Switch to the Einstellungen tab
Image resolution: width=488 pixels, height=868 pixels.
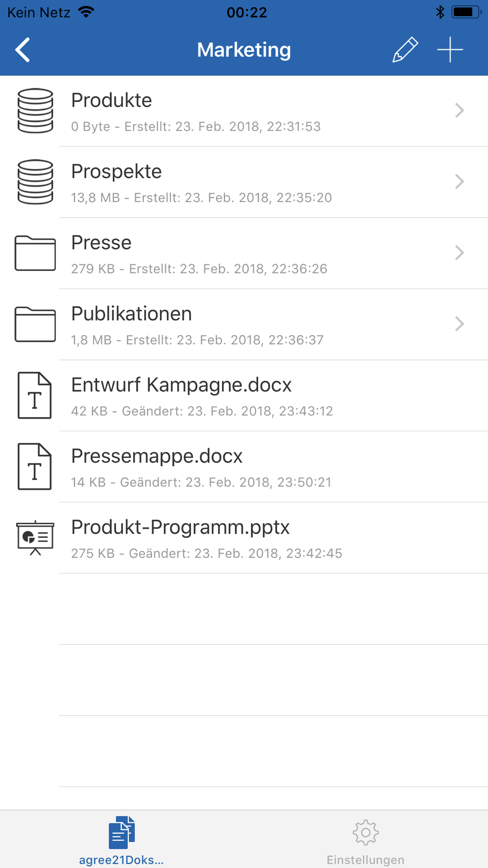(x=366, y=840)
